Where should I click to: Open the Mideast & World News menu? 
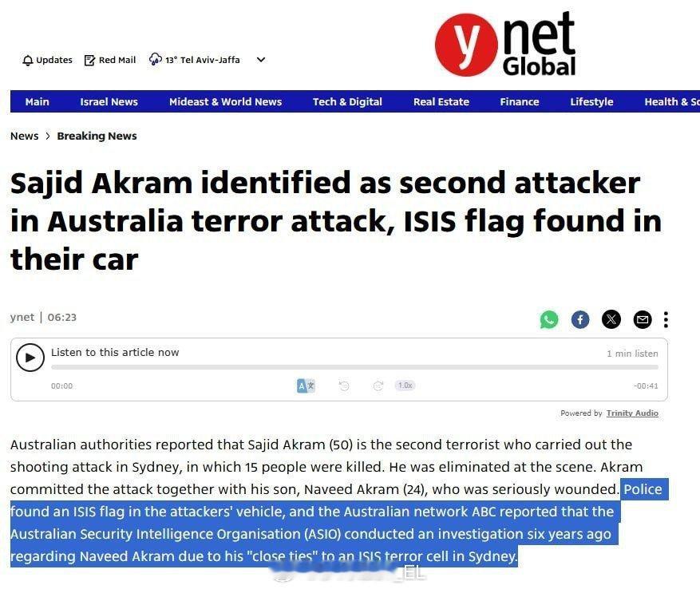pos(225,101)
